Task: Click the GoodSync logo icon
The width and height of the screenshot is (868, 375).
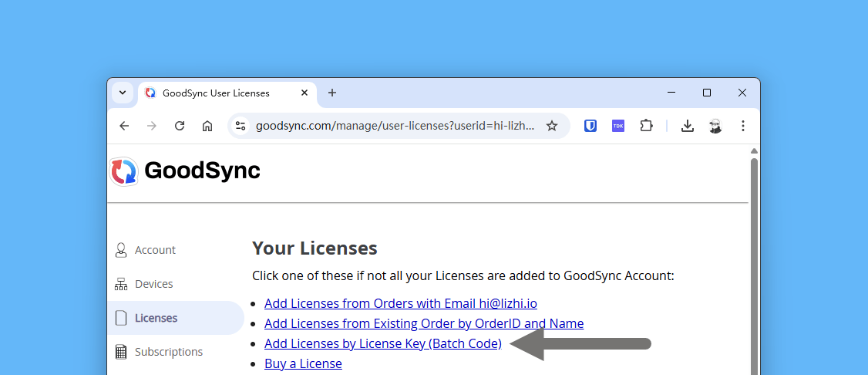Action: pos(124,171)
